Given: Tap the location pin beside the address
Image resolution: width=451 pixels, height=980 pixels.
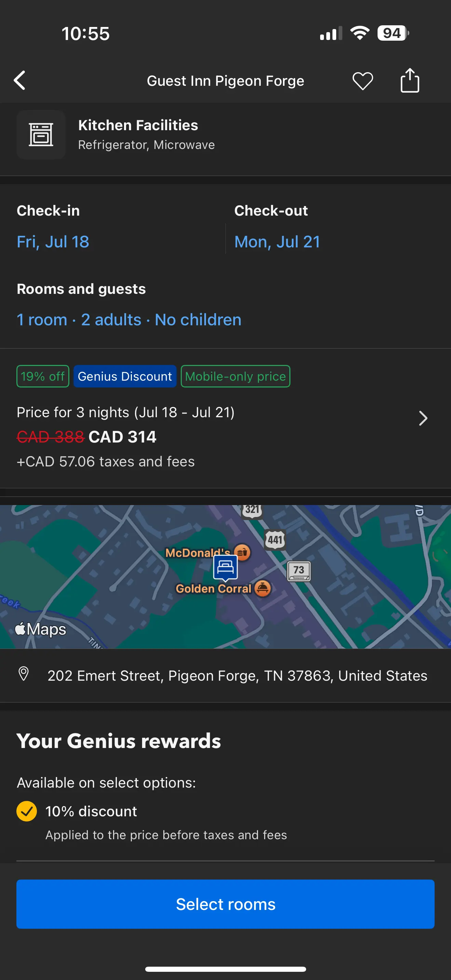Looking at the screenshot, I should click(24, 674).
